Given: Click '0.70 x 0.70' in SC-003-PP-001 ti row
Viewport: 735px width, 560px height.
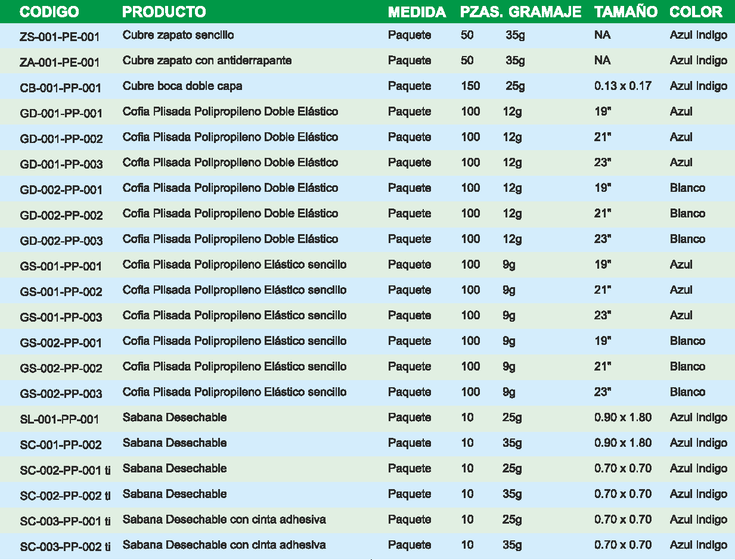Looking at the screenshot, I should point(623,519).
